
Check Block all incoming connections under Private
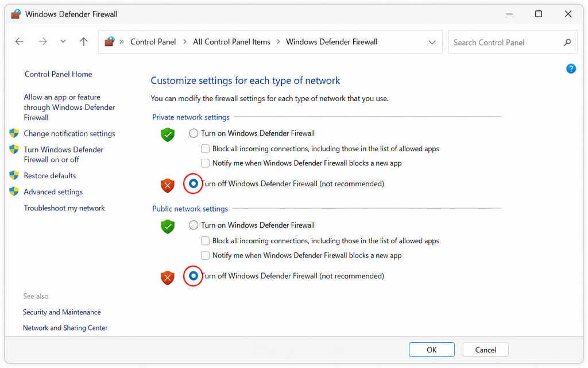(205, 149)
